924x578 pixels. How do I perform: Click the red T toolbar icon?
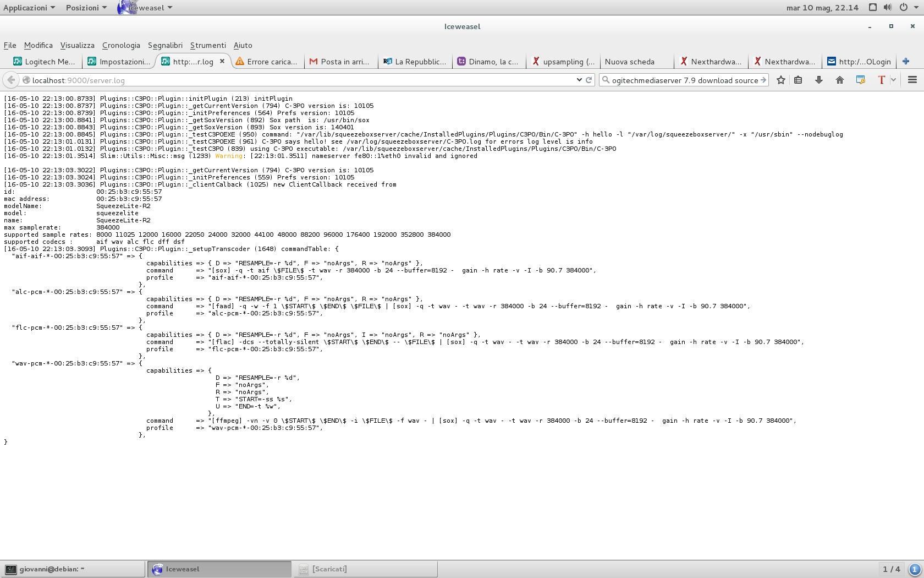click(882, 80)
